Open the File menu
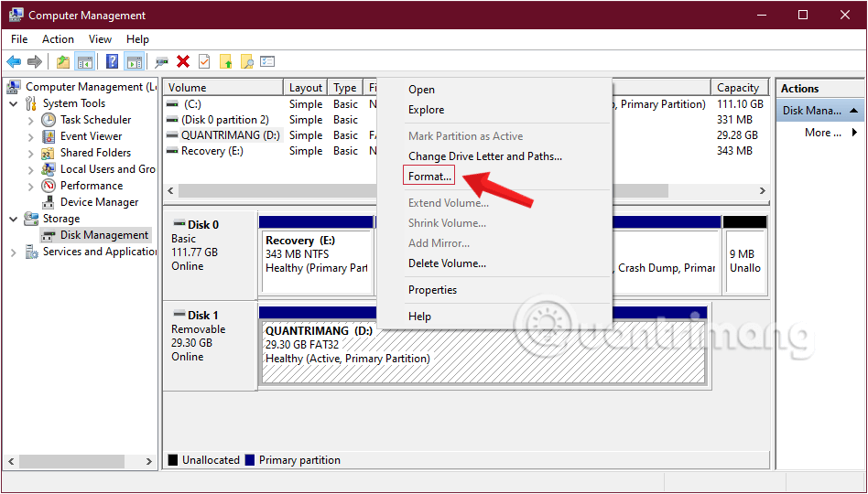868x494 pixels. coord(19,39)
